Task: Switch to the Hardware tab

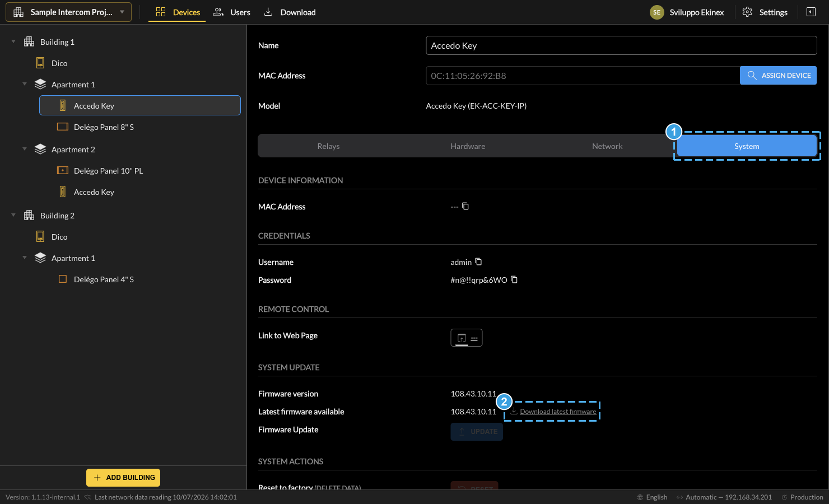Action: pos(468,146)
